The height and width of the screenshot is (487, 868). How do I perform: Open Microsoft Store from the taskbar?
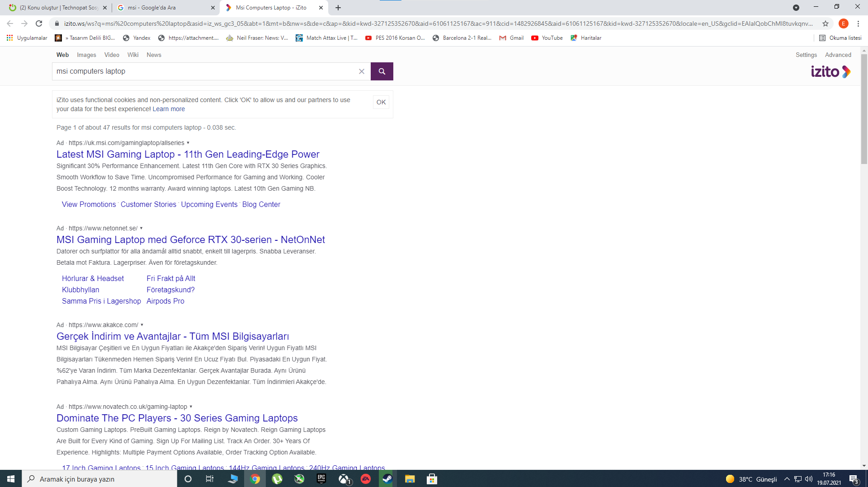click(432, 479)
